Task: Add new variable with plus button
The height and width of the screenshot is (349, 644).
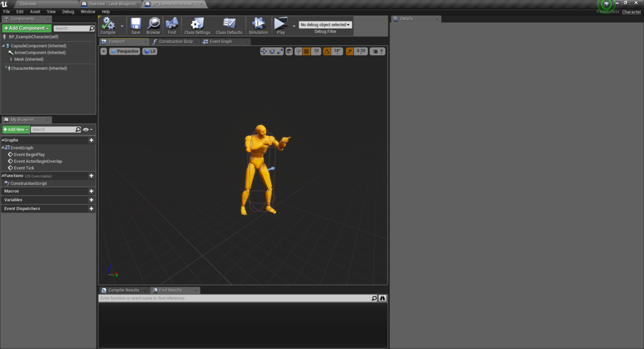Action: [x=91, y=200]
